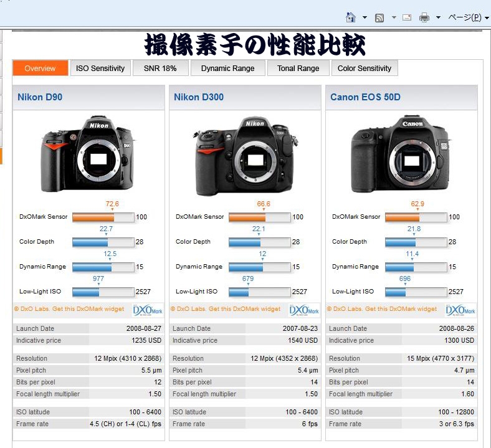Click the Home icon in browser toolbar
Viewport: 491px width, 448px height.
click(350, 17)
